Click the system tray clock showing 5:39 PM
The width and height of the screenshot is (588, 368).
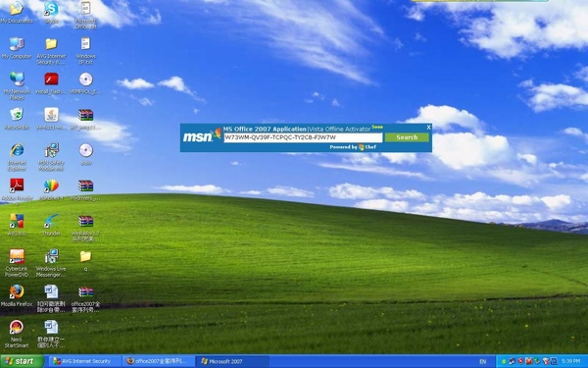coord(571,361)
